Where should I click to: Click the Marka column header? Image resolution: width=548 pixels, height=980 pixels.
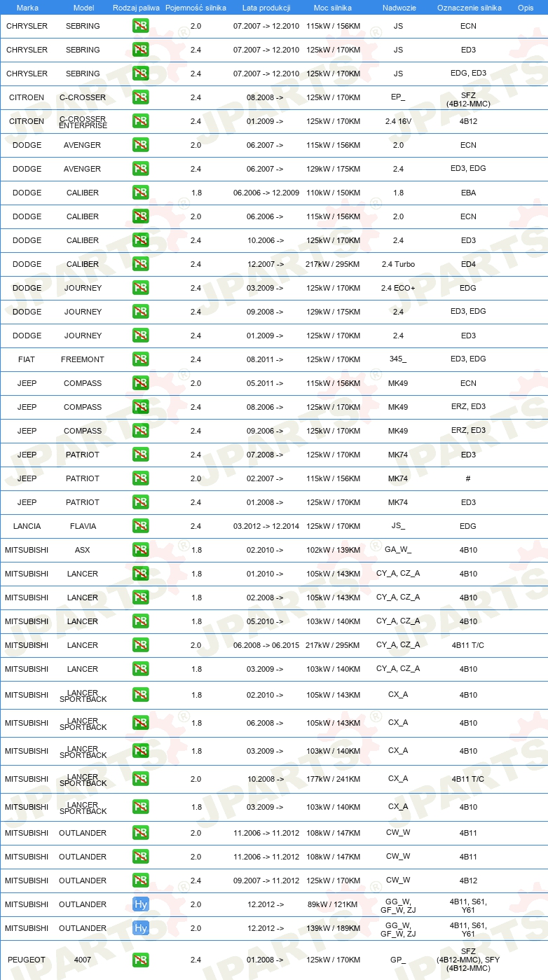point(27,7)
